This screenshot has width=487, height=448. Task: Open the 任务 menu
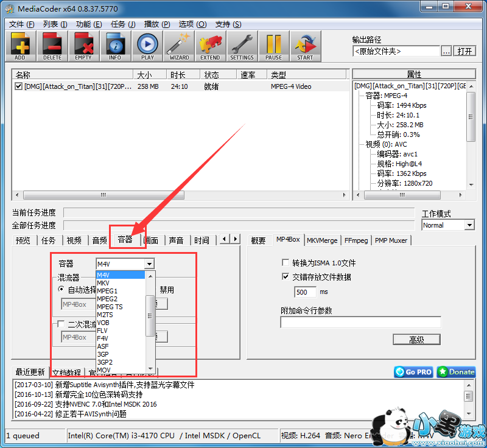tap(123, 24)
